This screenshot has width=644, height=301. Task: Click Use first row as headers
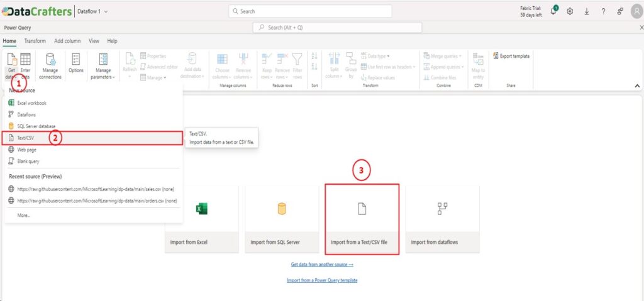pyautogui.click(x=387, y=67)
